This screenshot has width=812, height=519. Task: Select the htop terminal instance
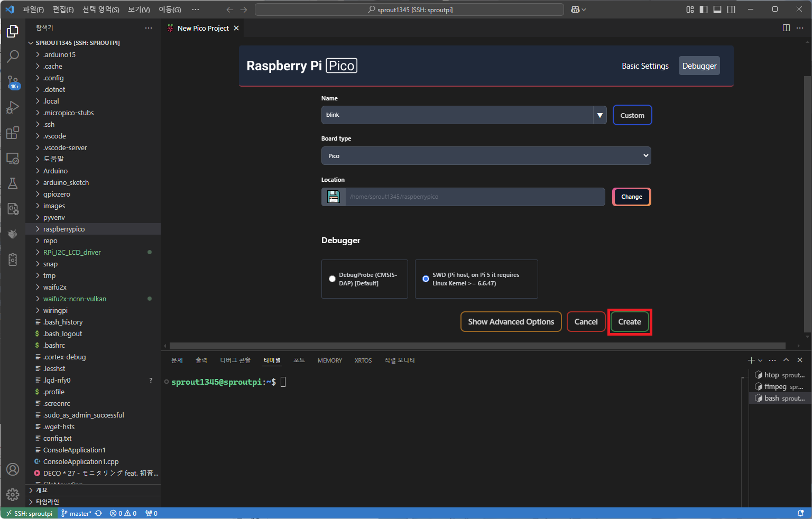(x=780, y=375)
